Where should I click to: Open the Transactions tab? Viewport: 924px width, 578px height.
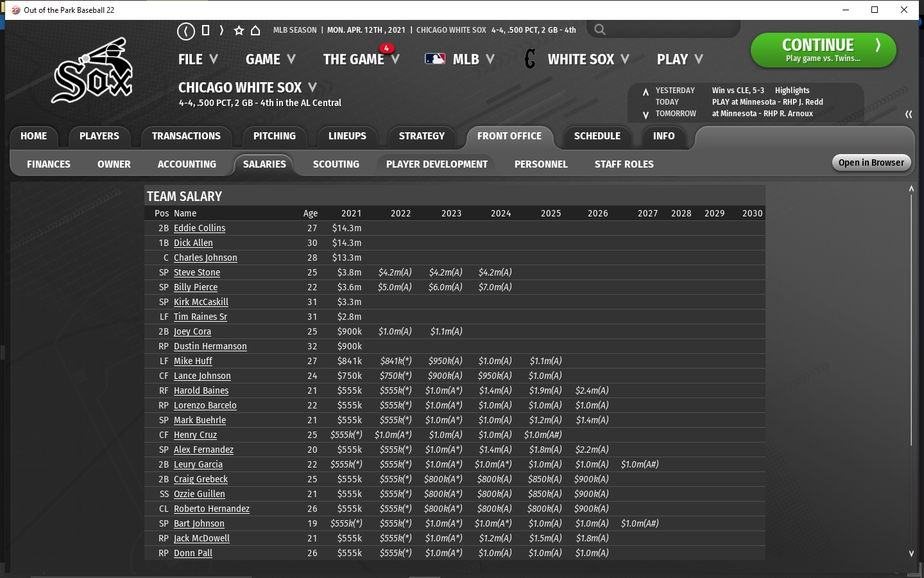tap(186, 136)
